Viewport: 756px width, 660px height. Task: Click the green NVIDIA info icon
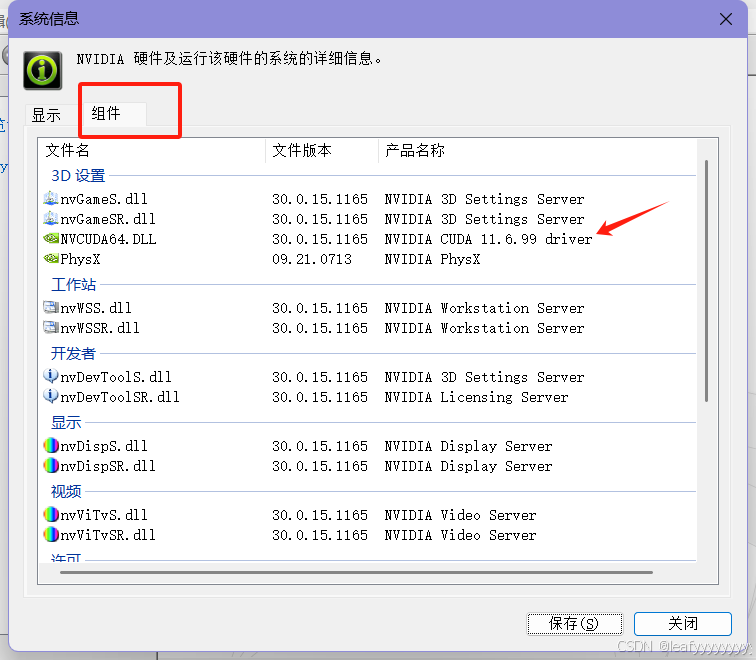(42, 70)
